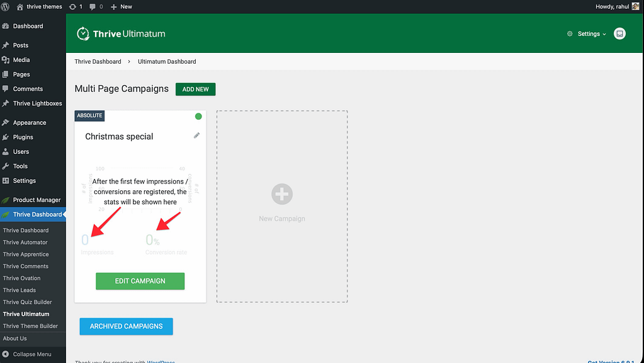Click the WordPress logo in admin bar
Image resolution: width=644 pixels, height=363 pixels.
point(6,6)
